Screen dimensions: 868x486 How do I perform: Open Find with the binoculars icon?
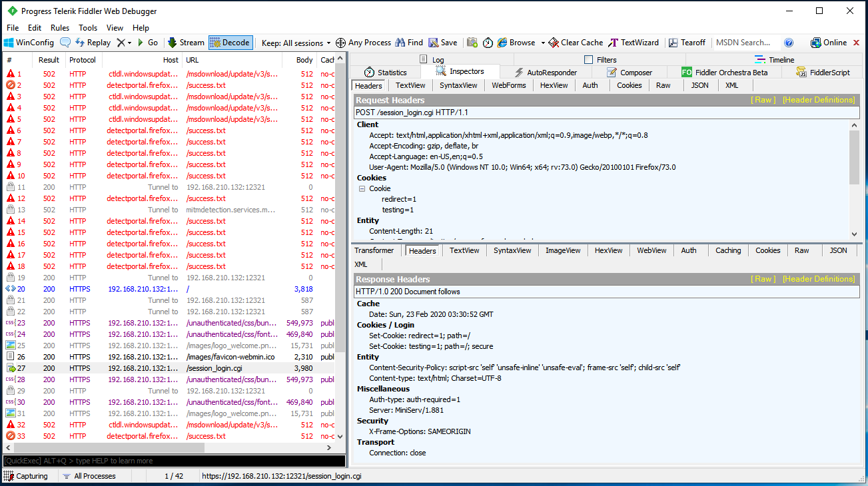[409, 43]
